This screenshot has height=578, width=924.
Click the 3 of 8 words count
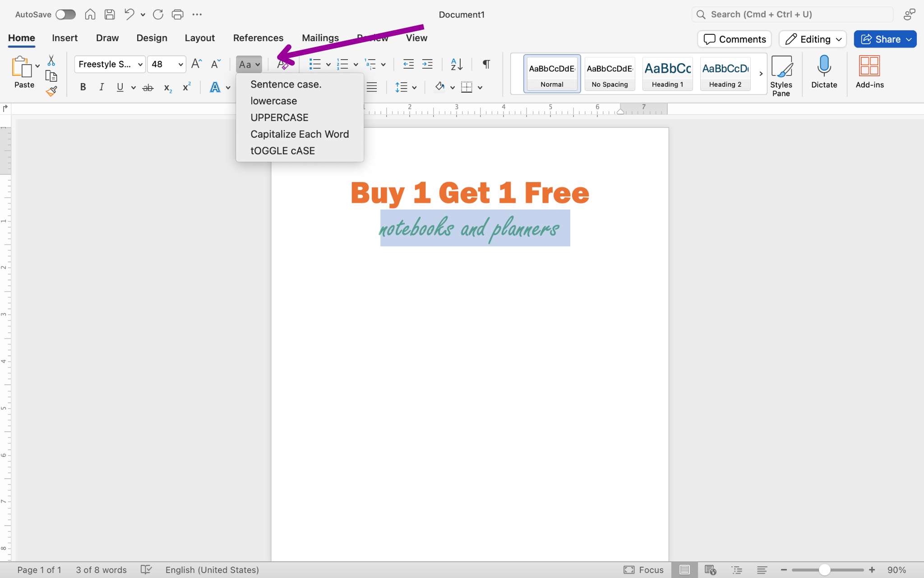click(x=101, y=570)
